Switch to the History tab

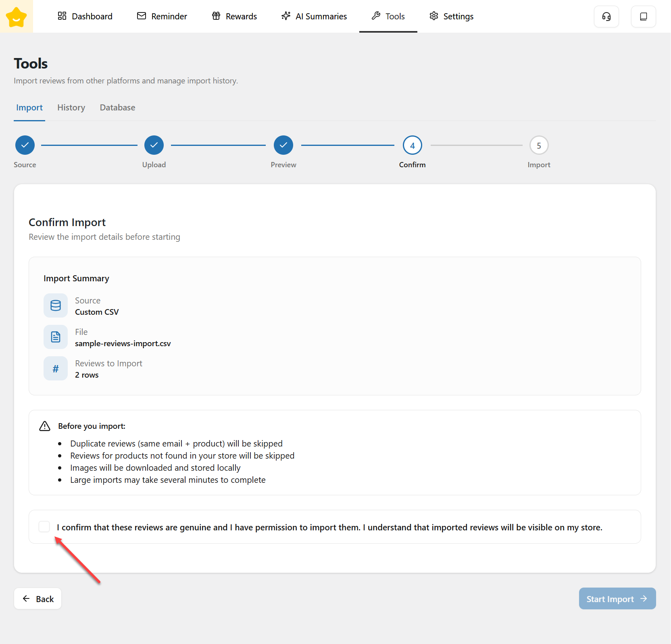tap(71, 108)
